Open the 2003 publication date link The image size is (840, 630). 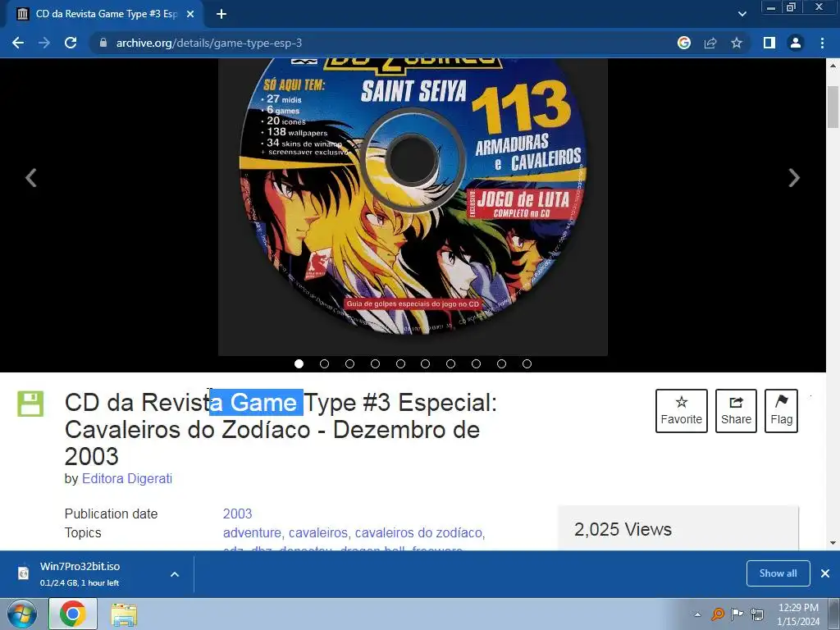point(237,514)
